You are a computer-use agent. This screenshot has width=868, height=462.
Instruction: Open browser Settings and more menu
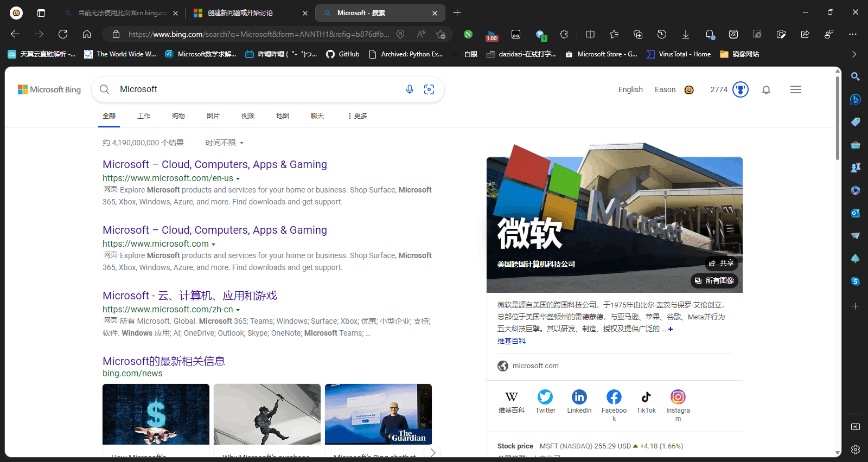pyautogui.click(x=853, y=34)
